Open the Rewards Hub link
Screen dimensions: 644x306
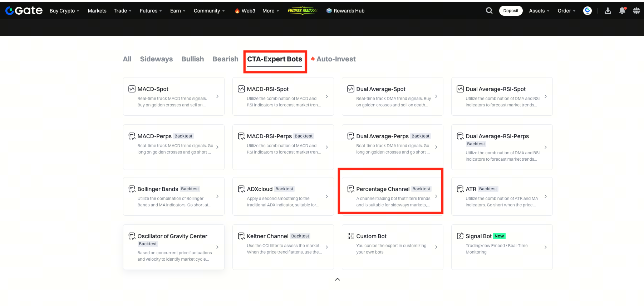pos(345,11)
